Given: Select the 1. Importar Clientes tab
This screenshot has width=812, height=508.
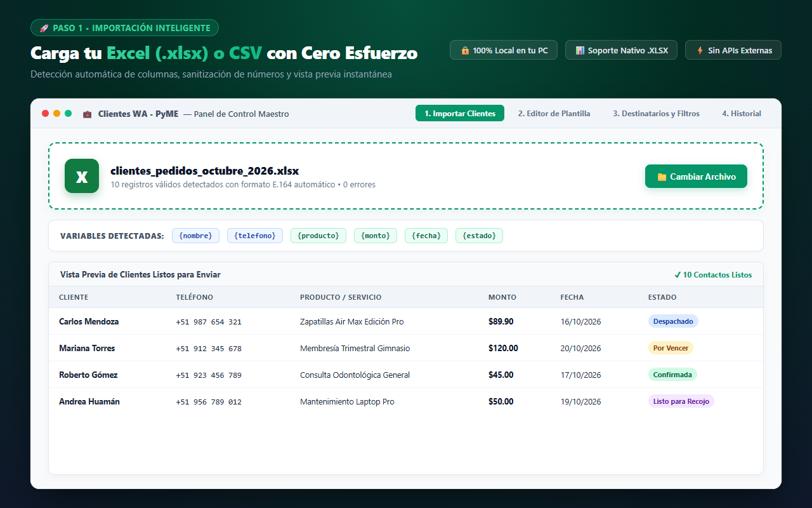Looking at the screenshot, I should point(460,113).
